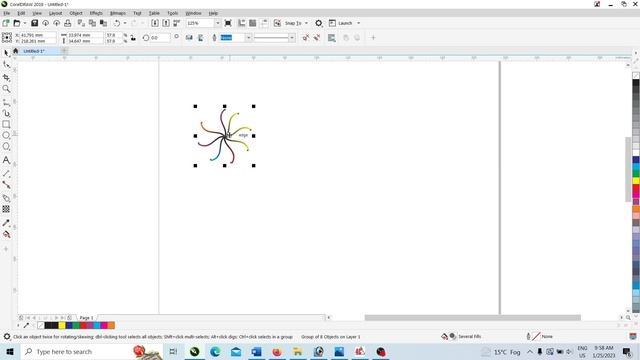
Task: Expand the Snap To dropdown
Action: click(307, 23)
